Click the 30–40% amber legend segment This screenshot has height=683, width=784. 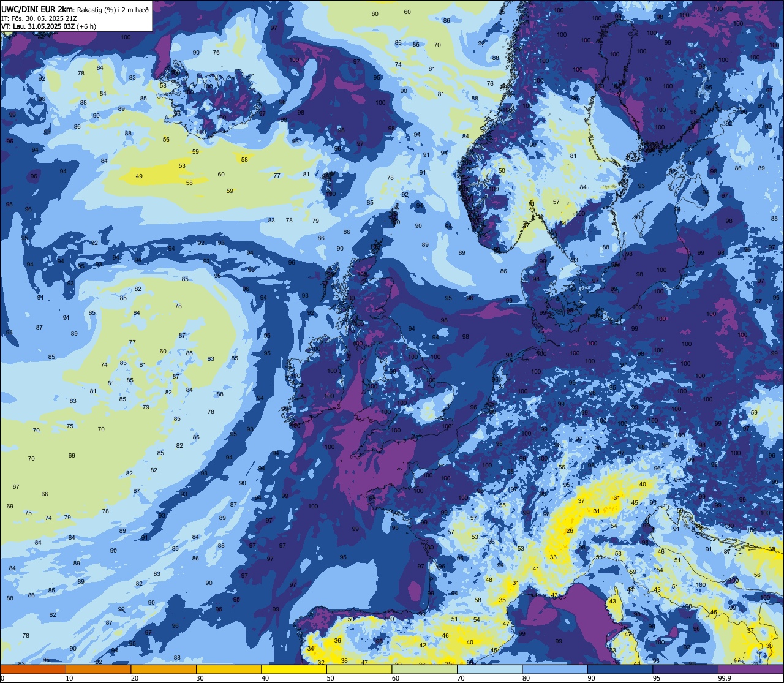[x=228, y=670]
